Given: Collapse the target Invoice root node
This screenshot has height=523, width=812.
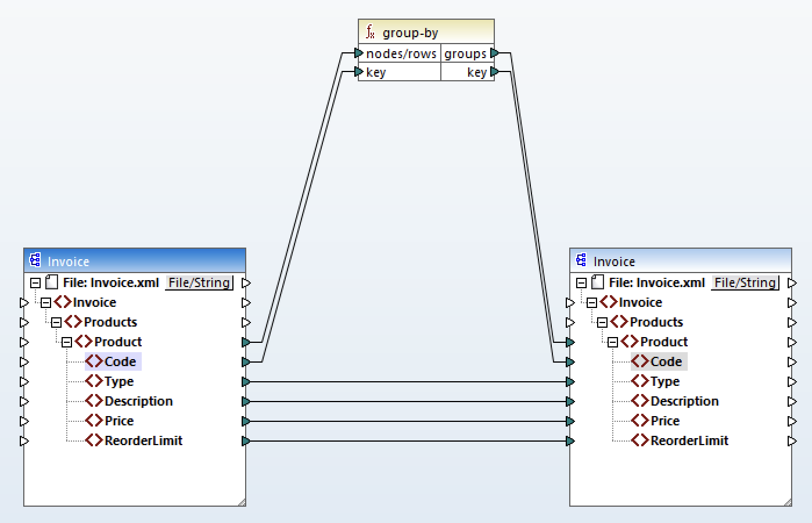Looking at the screenshot, I should pos(592,303).
